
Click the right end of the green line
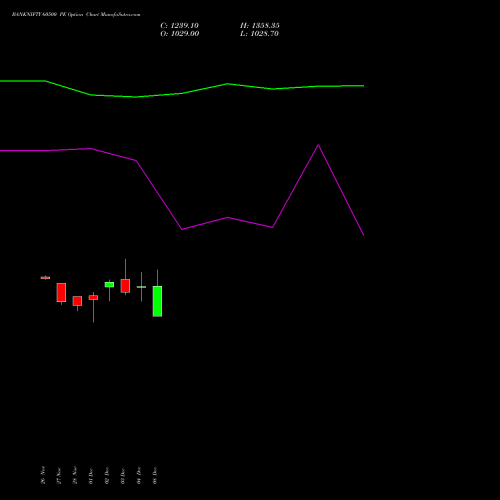tap(363, 86)
